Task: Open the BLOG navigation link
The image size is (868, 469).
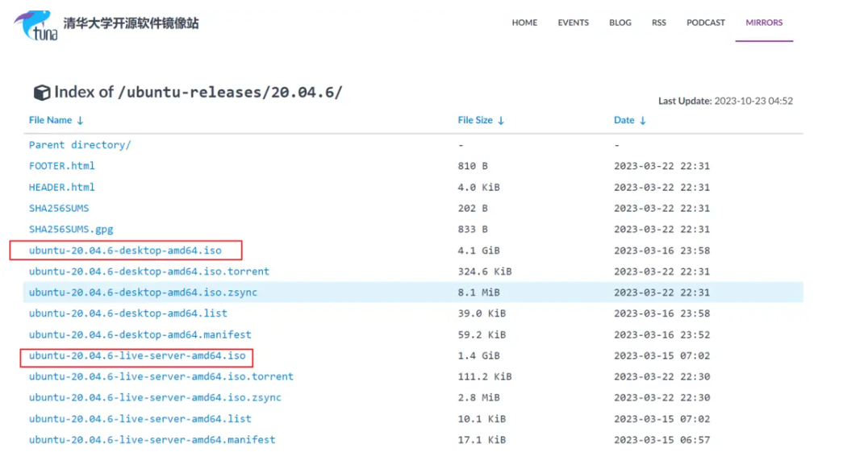Action: (620, 23)
